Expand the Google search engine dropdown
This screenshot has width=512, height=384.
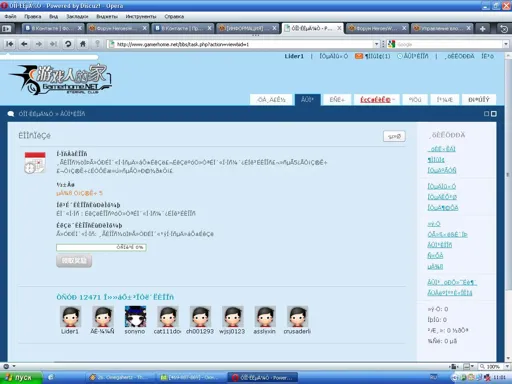pos(506,44)
